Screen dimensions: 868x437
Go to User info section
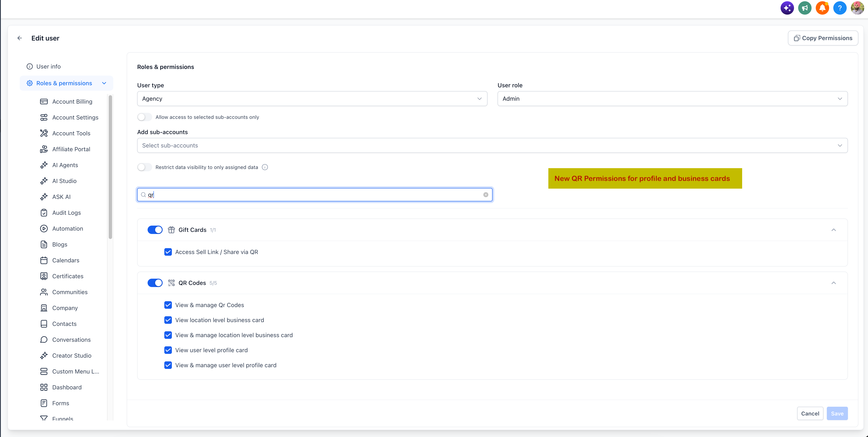click(48, 66)
